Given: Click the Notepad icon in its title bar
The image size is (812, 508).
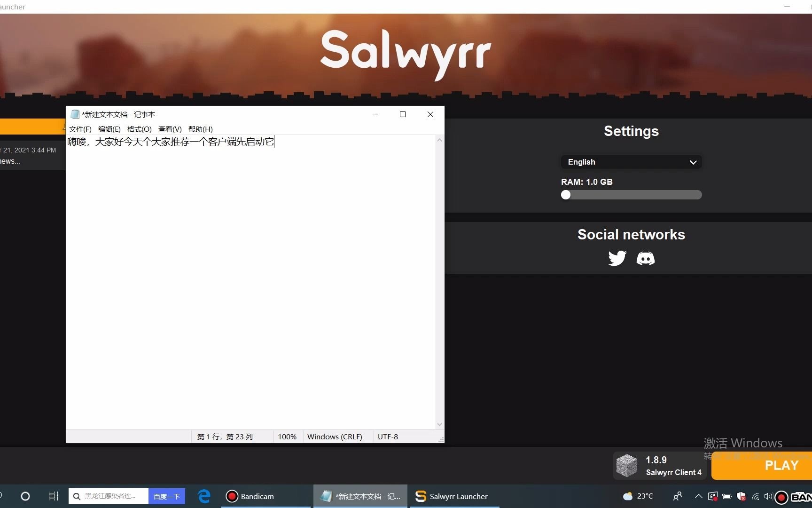Looking at the screenshot, I should point(75,114).
